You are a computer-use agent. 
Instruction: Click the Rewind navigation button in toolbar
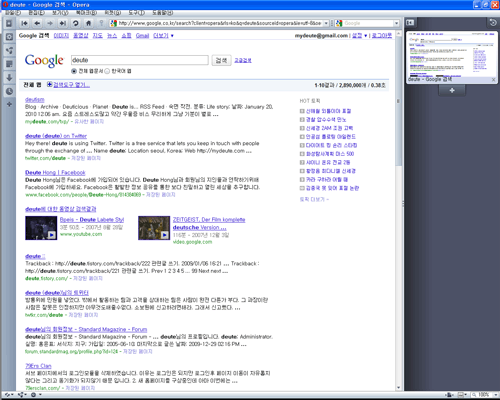25,23
